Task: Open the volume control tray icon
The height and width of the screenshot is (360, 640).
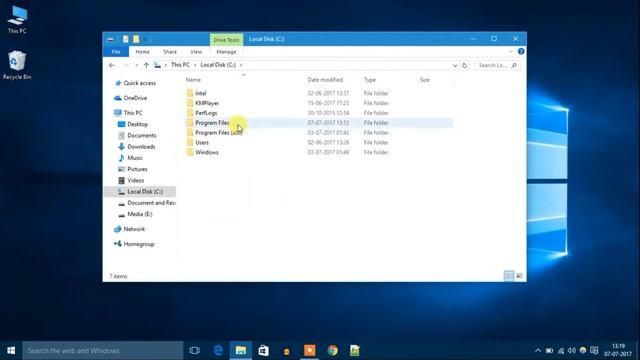Action: pyautogui.click(x=571, y=351)
